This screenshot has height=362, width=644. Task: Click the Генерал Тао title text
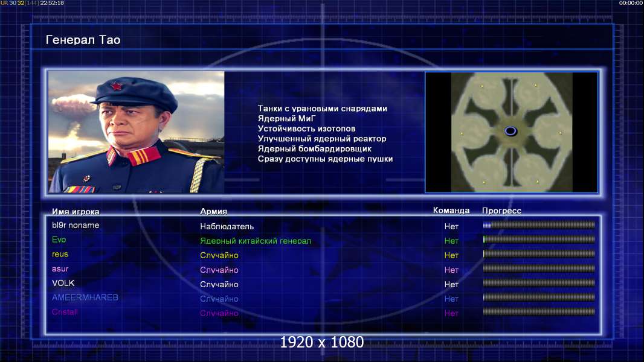(x=83, y=40)
